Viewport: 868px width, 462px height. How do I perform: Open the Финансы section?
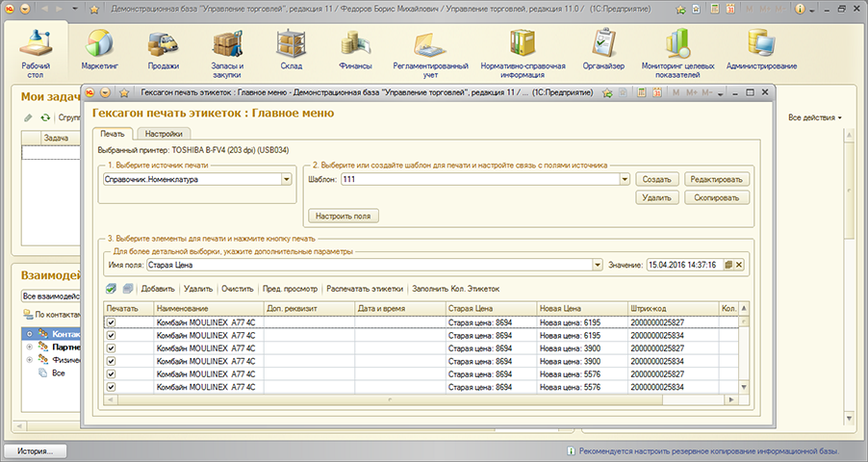(355, 50)
